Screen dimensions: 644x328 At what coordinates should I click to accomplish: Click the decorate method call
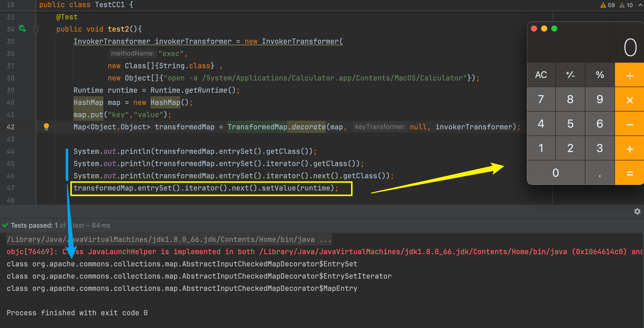[308, 127]
